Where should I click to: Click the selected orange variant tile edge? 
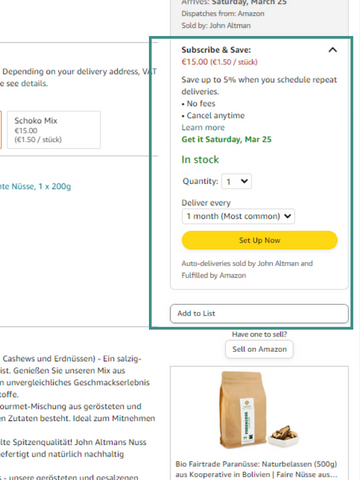tap(1, 130)
